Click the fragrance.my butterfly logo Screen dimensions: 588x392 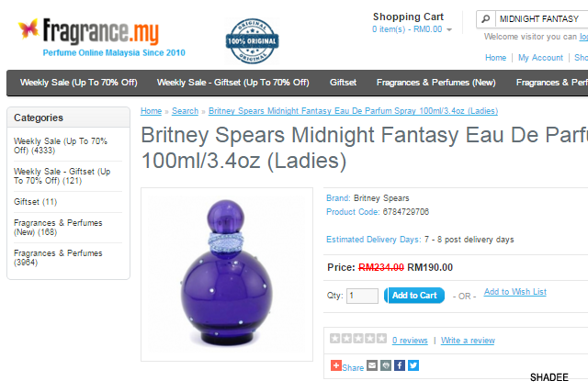pos(28,28)
